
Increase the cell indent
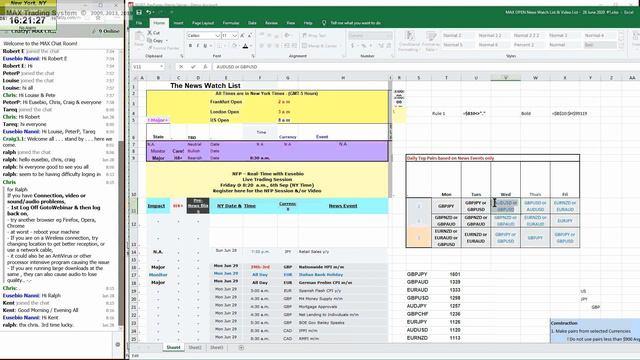(x=294, y=46)
